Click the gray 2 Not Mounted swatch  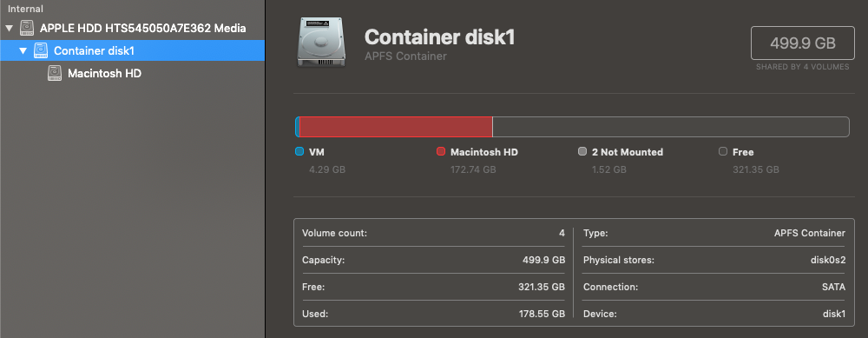coord(582,151)
